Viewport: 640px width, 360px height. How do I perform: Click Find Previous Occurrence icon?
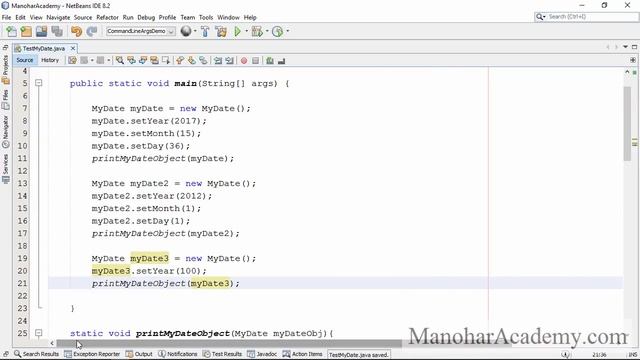pyautogui.click(x=131, y=60)
